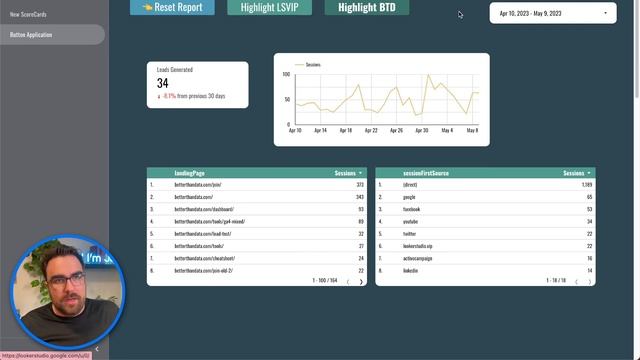The width and height of the screenshot is (640, 360).
Task: Click the Sessions legend in line chart
Action: point(308,64)
